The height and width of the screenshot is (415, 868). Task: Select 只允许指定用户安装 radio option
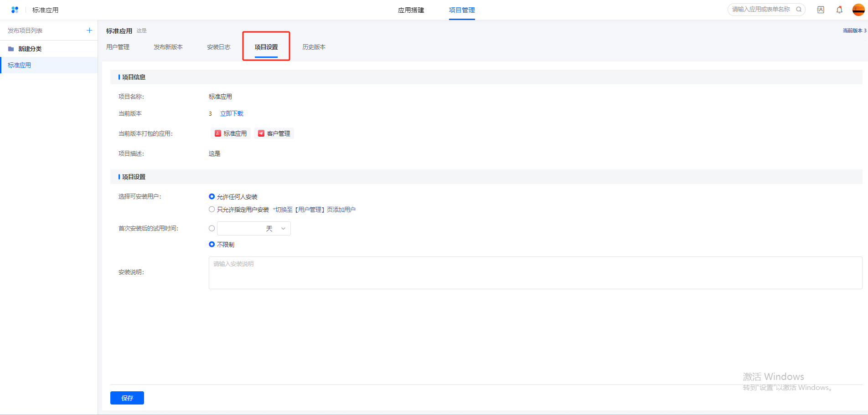pos(212,210)
